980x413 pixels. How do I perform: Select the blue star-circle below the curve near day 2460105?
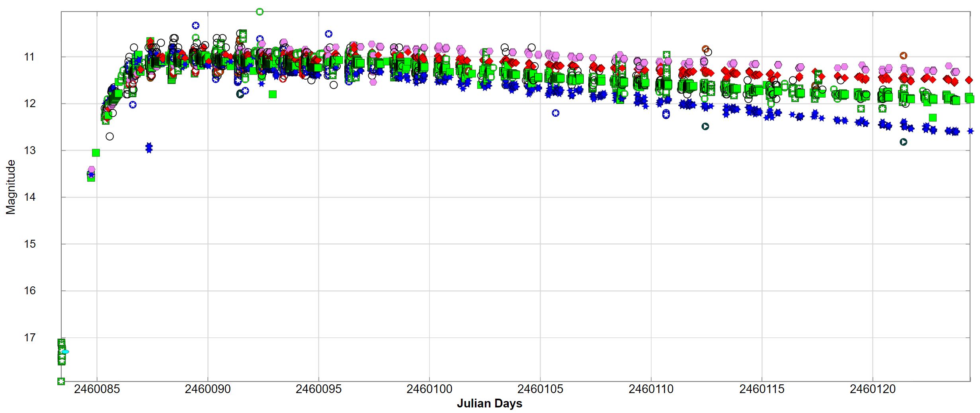click(555, 113)
